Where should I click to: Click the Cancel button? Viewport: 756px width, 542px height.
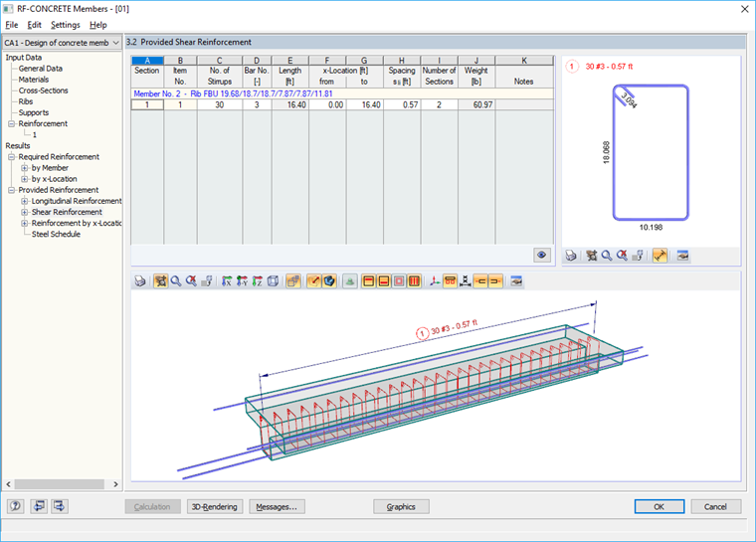click(716, 506)
